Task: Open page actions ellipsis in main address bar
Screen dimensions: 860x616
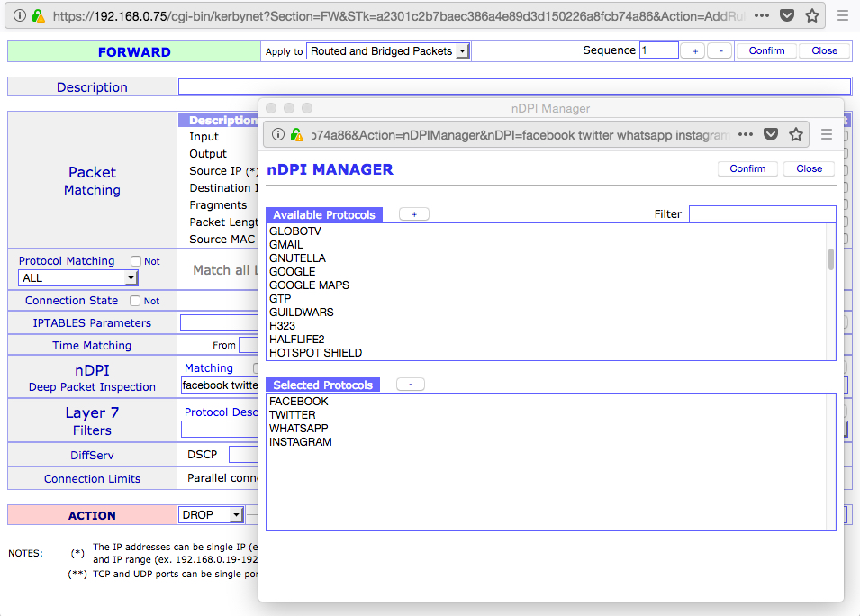Action: [x=761, y=15]
